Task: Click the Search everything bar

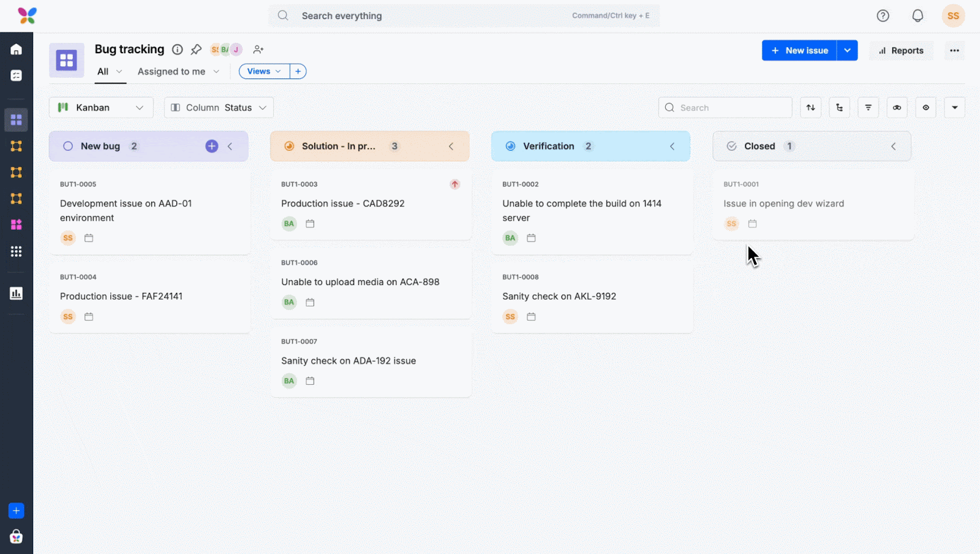Action: click(464, 16)
